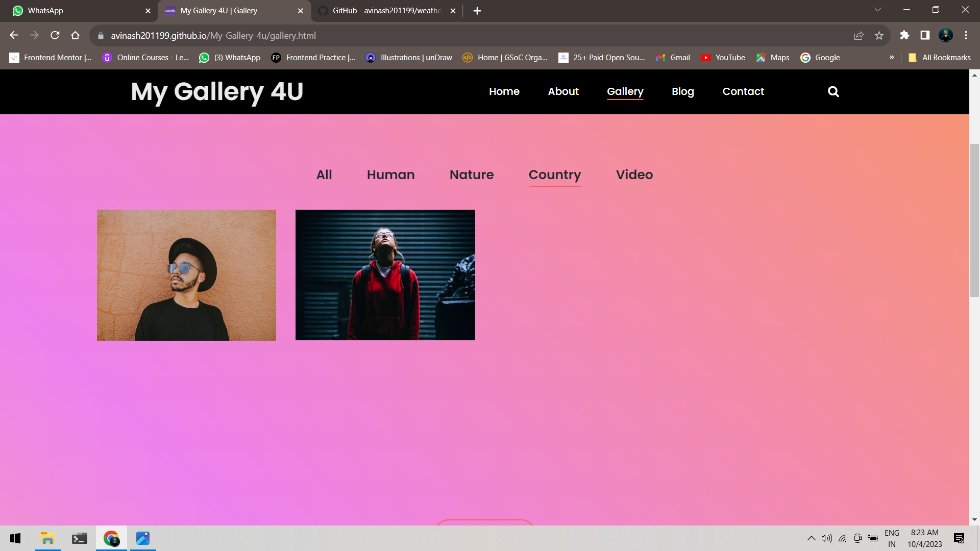Click the search icon in the navigation bar
The height and width of the screenshot is (551, 980).
[x=833, y=92]
